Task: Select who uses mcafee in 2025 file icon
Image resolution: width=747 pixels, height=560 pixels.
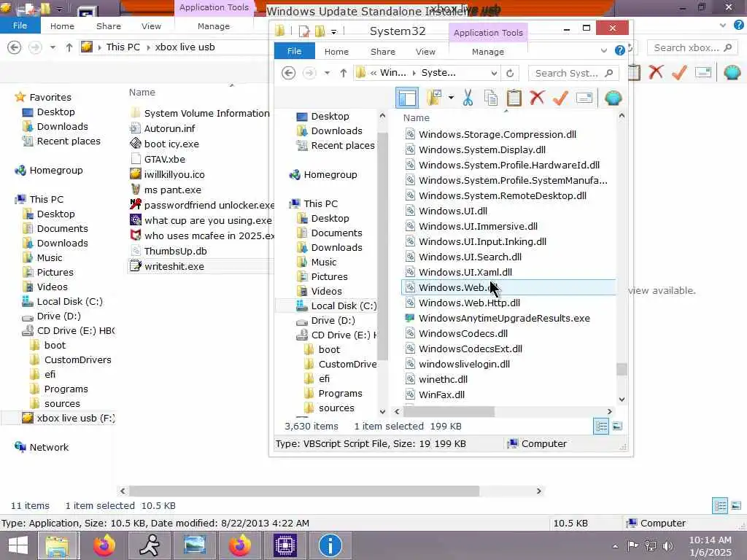Action: (136, 236)
